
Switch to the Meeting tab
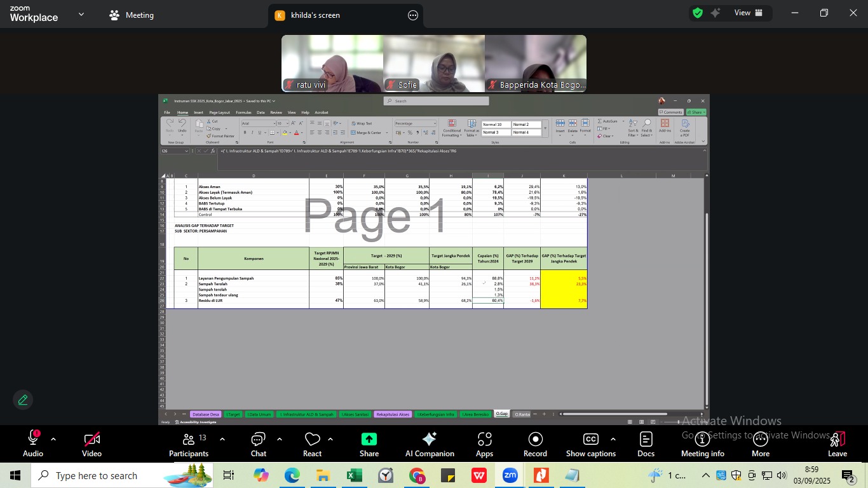132,15
